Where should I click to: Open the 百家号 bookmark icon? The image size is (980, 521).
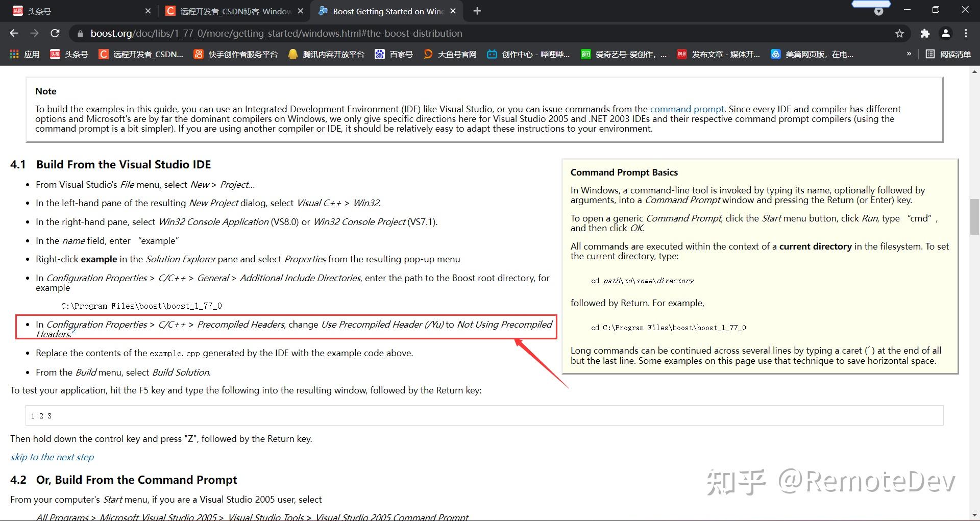(394, 54)
